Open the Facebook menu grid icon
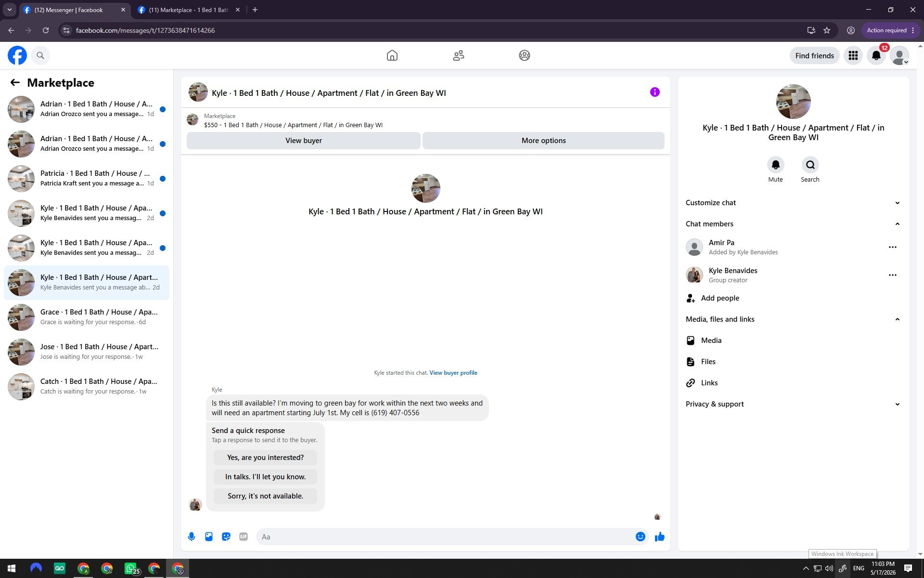Screen dimensions: 924x578 click(853, 55)
